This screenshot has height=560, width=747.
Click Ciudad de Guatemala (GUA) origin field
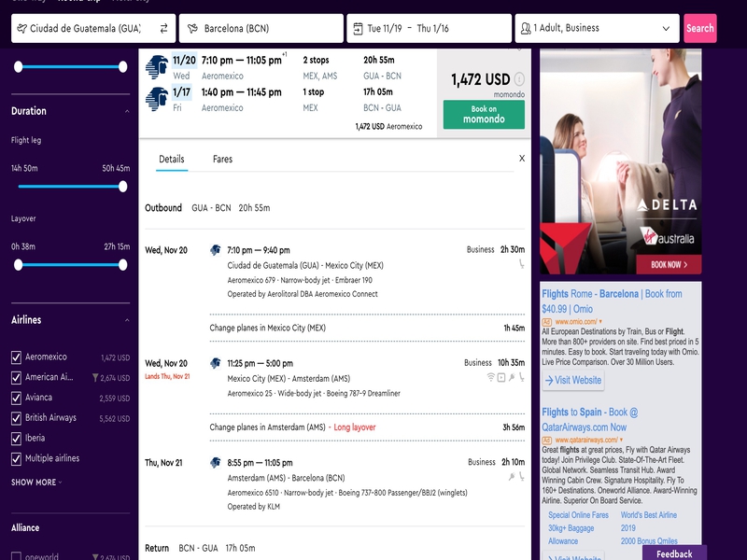click(x=93, y=29)
